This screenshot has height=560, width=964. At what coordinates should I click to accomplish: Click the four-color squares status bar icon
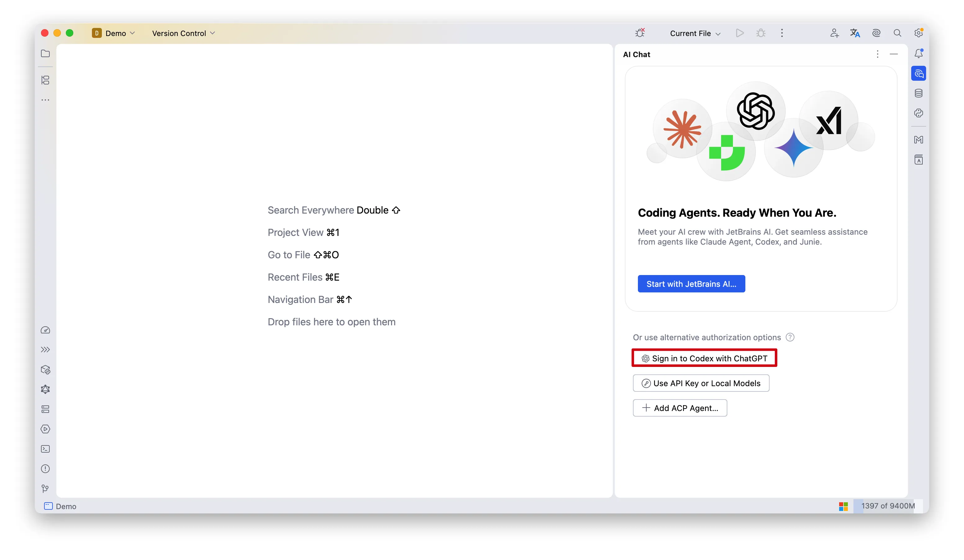[x=843, y=507]
